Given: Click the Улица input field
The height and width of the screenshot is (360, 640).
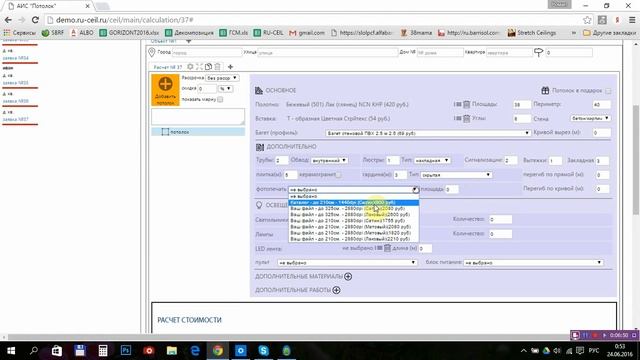Looking at the screenshot, I should 327,53.
